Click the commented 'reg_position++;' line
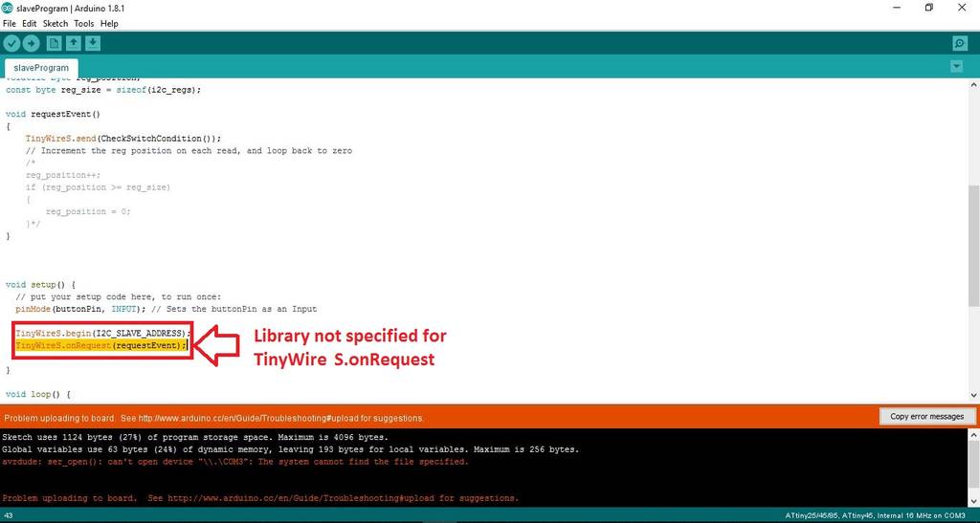This screenshot has height=523, width=980. 63,175
